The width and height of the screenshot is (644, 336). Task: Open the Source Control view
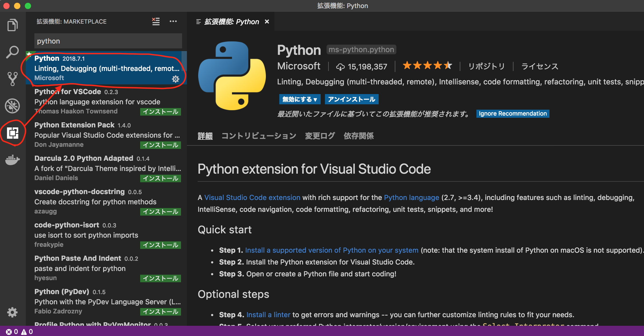click(12, 79)
